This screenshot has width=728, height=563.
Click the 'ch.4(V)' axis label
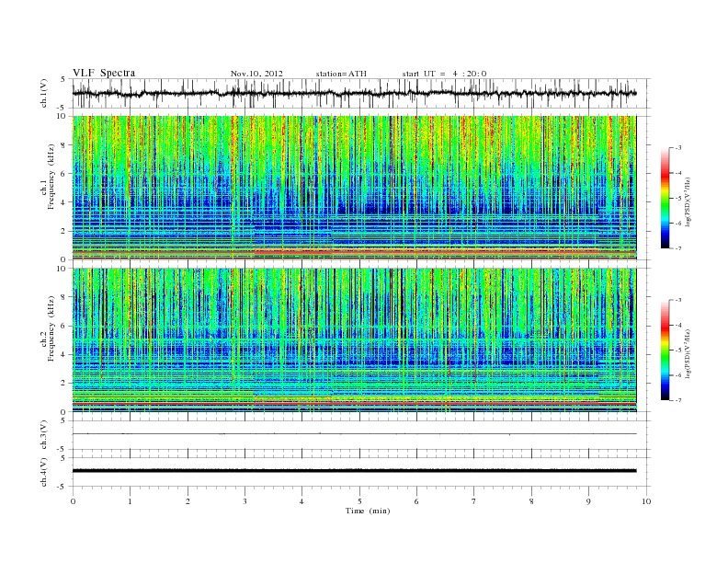(44, 472)
